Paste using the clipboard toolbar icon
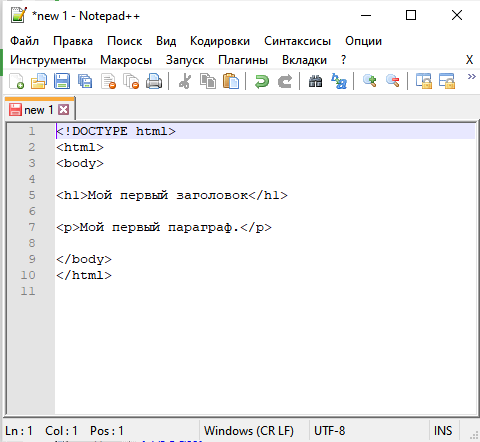480x442 pixels. click(231, 81)
